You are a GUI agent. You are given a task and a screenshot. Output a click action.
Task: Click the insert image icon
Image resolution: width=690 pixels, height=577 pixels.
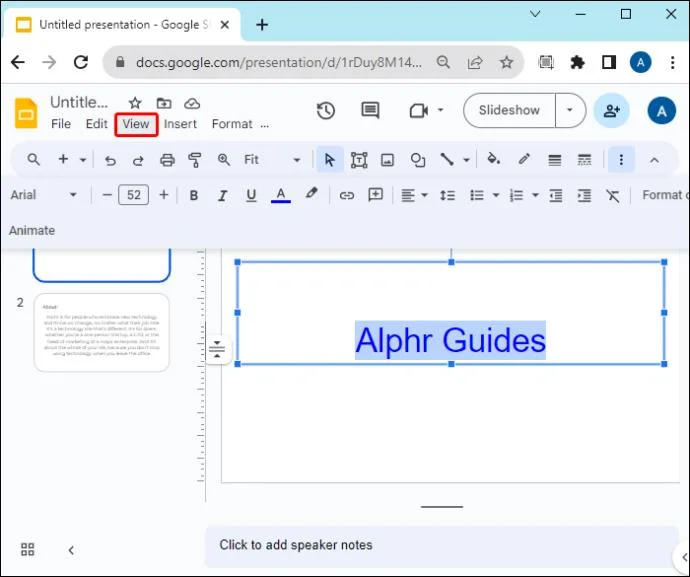[387, 160]
